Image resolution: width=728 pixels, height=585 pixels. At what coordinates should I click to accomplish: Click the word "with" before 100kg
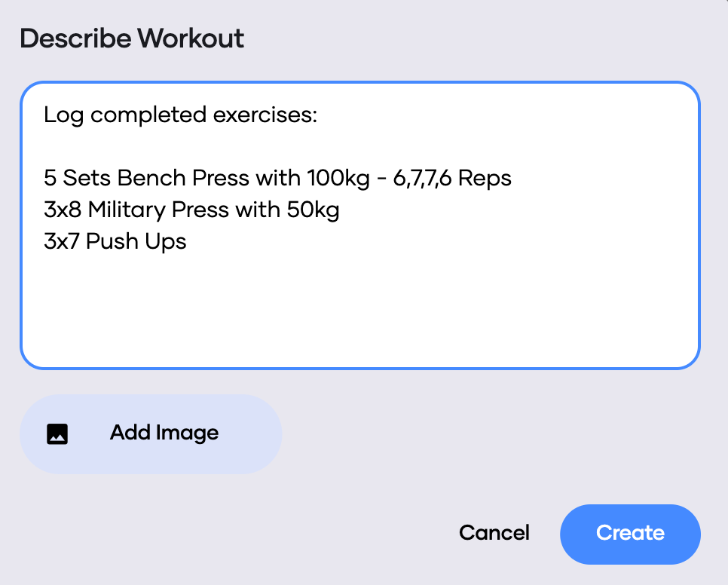tap(278, 179)
